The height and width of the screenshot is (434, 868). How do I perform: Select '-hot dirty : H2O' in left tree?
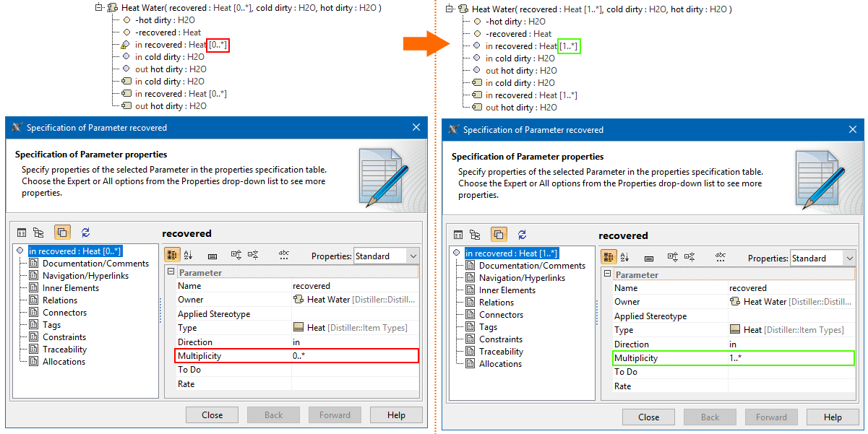point(160,20)
